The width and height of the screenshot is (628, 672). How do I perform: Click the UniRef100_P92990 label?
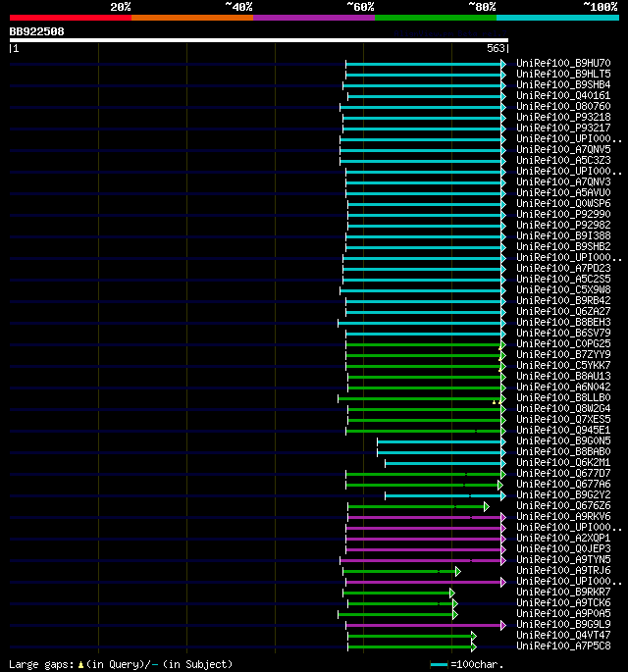(x=563, y=214)
